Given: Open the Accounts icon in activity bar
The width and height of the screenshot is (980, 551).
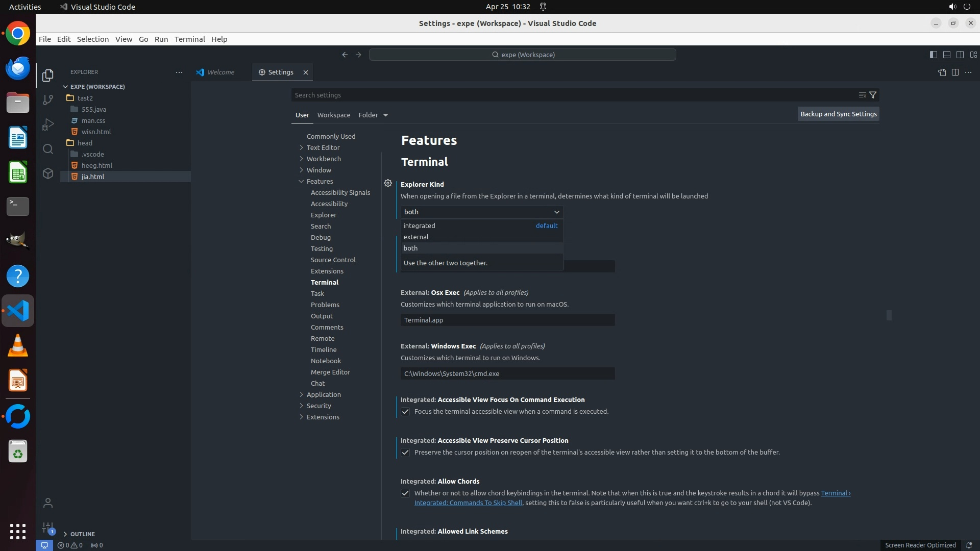Looking at the screenshot, I should point(48,503).
